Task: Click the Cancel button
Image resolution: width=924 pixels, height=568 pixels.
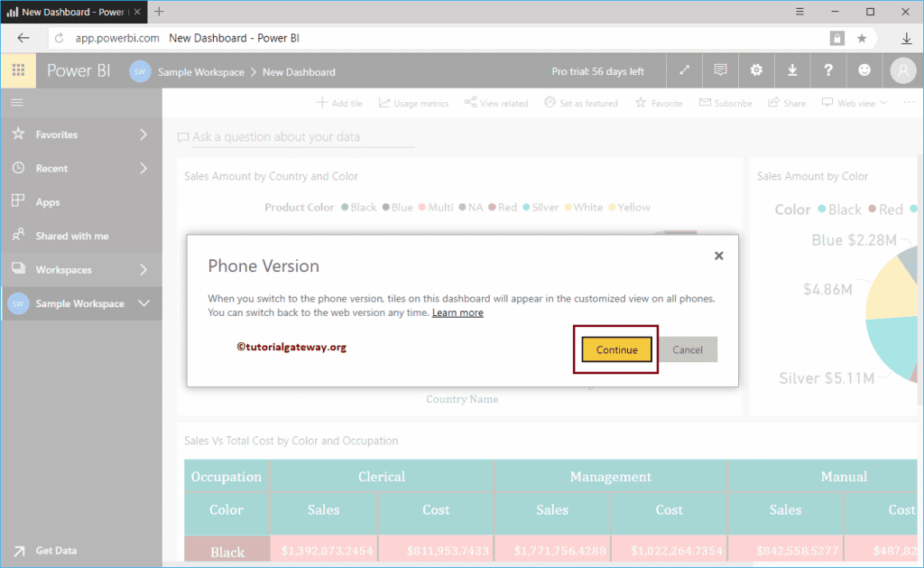Action: 687,349
